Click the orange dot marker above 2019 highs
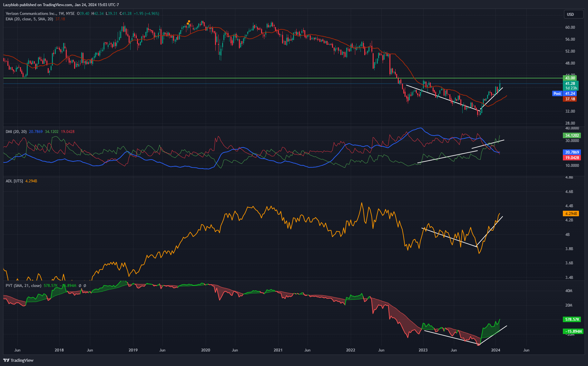The width and height of the screenshot is (588, 366). [189, 22]
